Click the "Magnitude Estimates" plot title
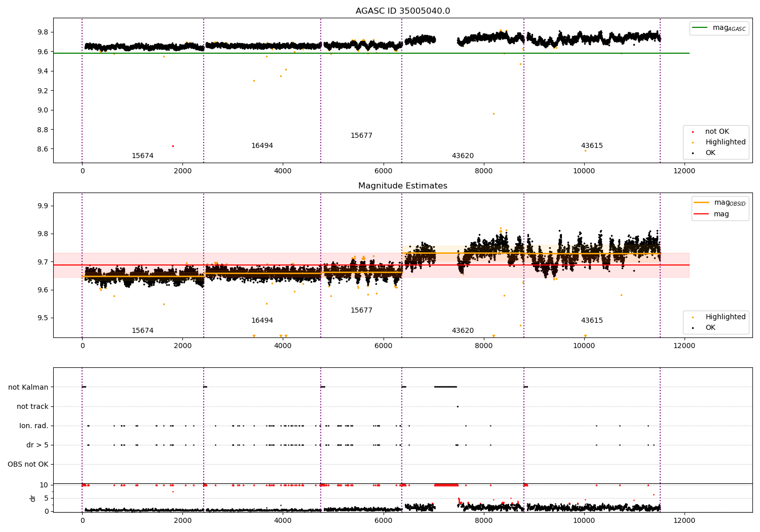This screenshot has height=532, width=760. tap(402, 186)
